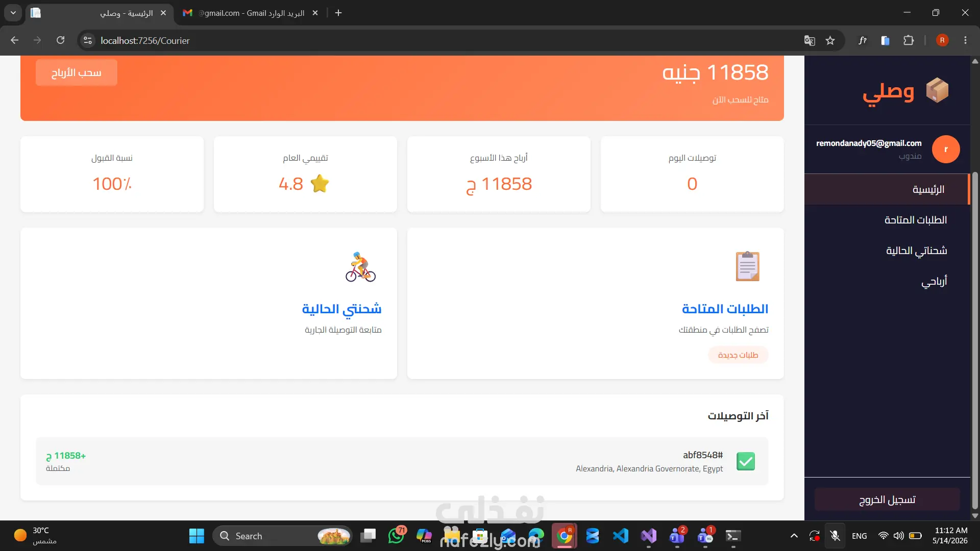Click the orange 'r' user avatar
The width and height of the screenshot is (980, 551).
click(946, 149)
